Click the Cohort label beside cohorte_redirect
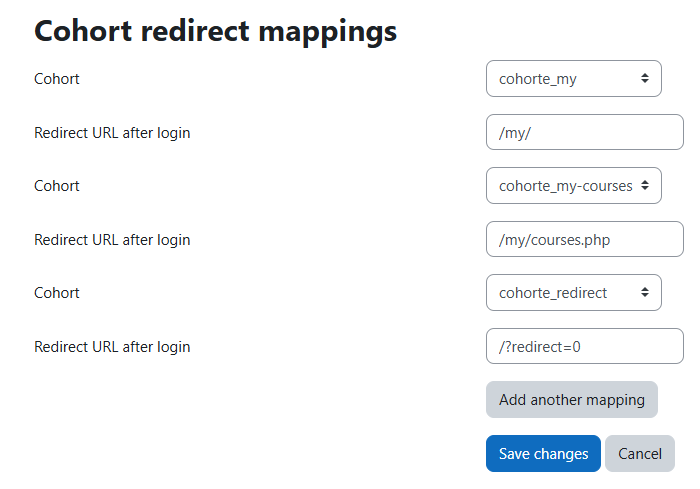Viewport: 700px width, 489px height. [57, 293]
